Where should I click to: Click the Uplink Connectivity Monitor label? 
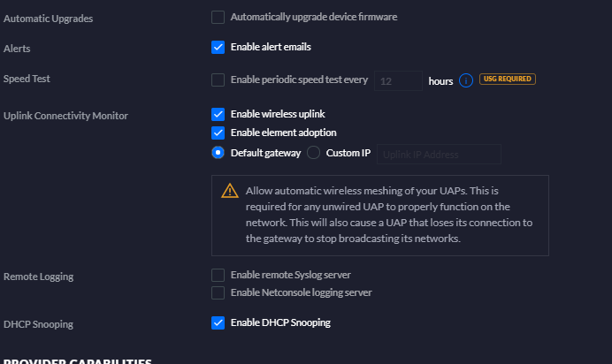click(x=65, y=116)
